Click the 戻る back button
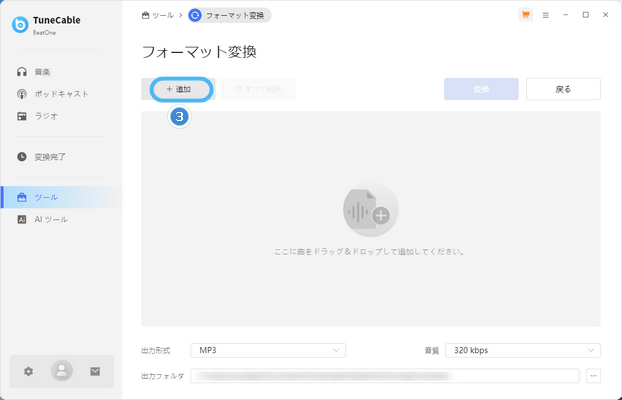This screenshot has height=400, width=622. [563, 89]
